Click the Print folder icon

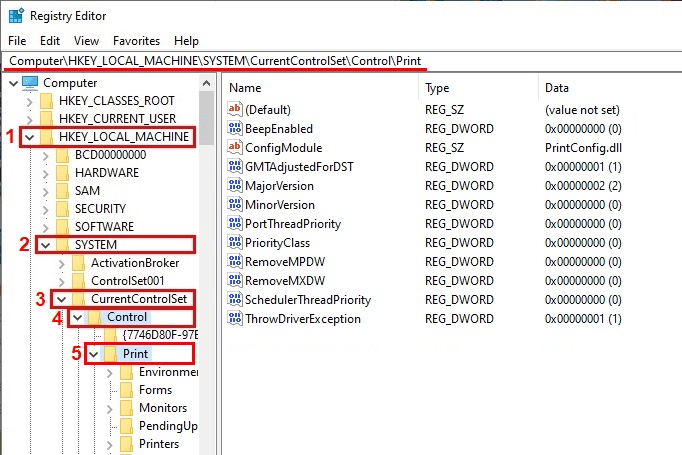point(110,354)
